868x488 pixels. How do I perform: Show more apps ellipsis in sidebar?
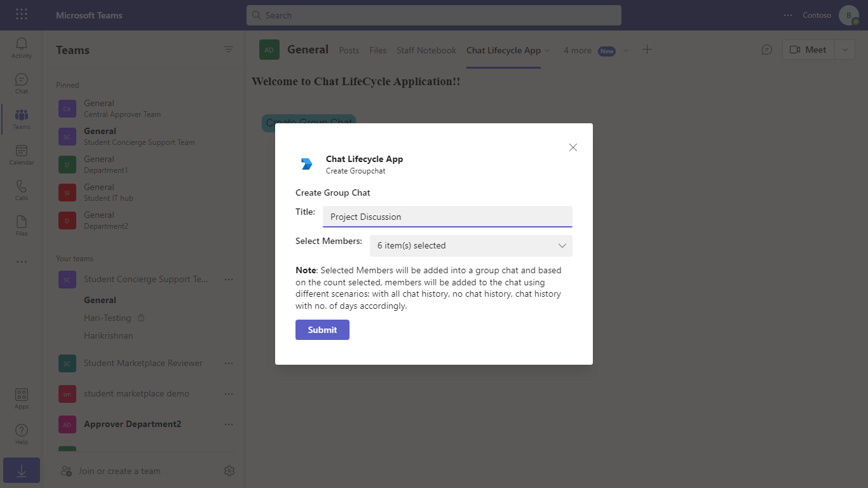[22, 262]
